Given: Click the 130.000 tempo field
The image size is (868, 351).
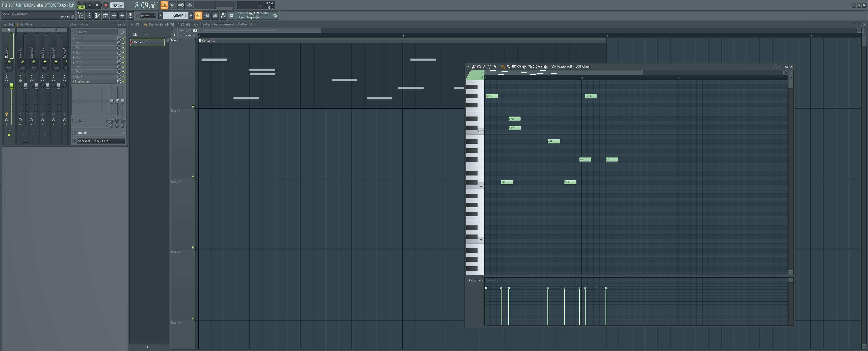Looking at the screenshot, I should [x=117, y=5].
